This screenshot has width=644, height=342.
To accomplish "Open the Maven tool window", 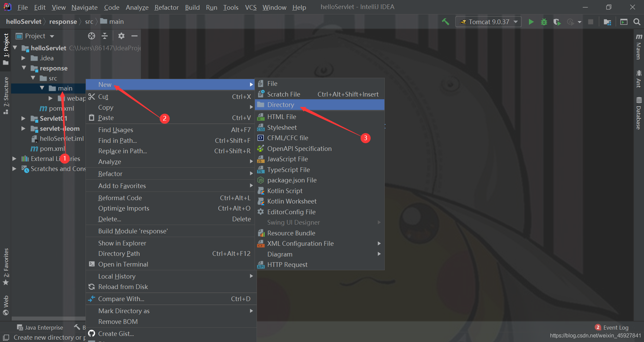I will (x=639, y=46).
